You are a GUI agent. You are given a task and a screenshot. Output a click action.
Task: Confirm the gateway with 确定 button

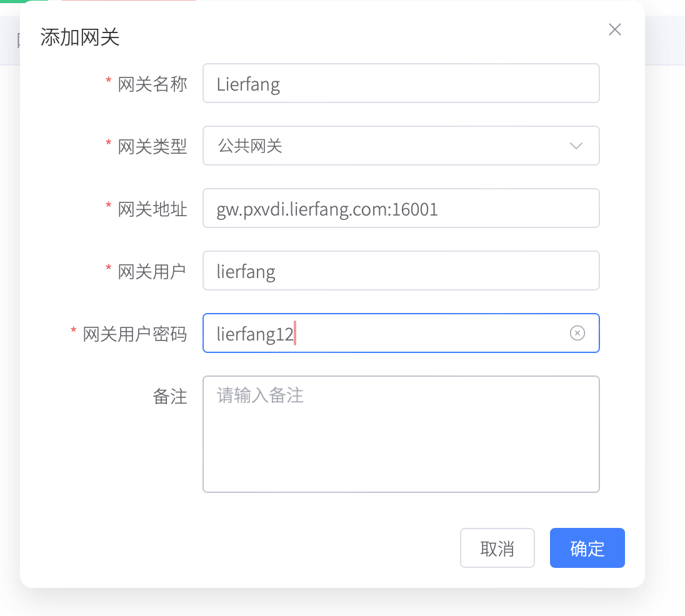(x=586, y=548)
